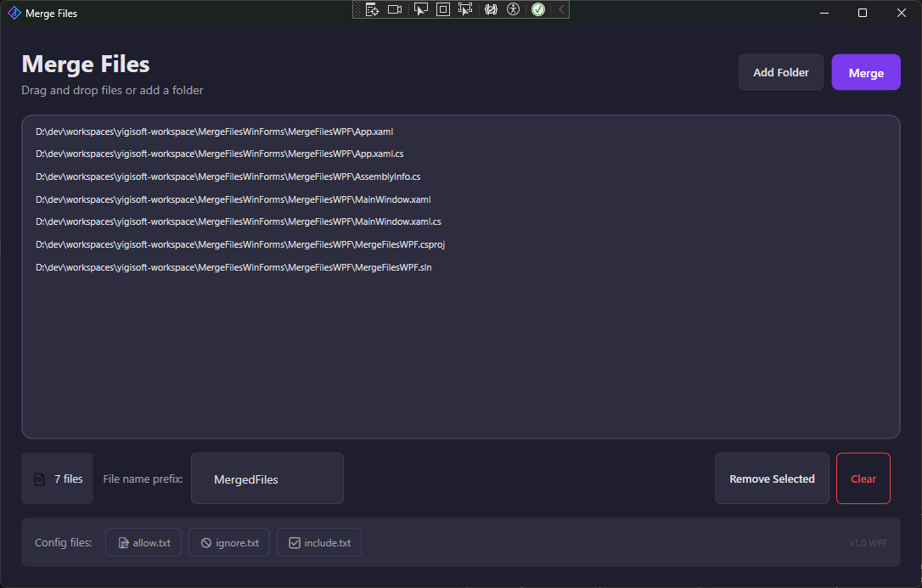Open the ignore.txt config file
Viewport: 922px width, 588px height.
228,542
